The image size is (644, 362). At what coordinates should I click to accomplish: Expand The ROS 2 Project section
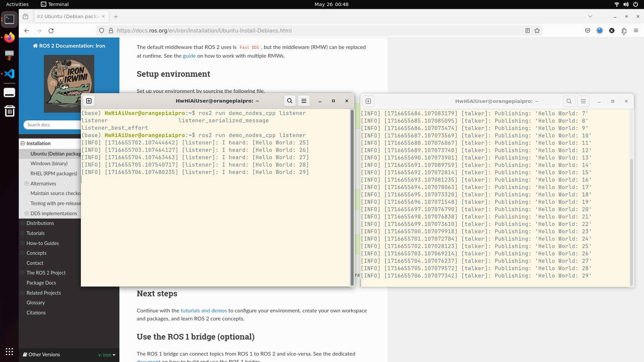[23, 273]
